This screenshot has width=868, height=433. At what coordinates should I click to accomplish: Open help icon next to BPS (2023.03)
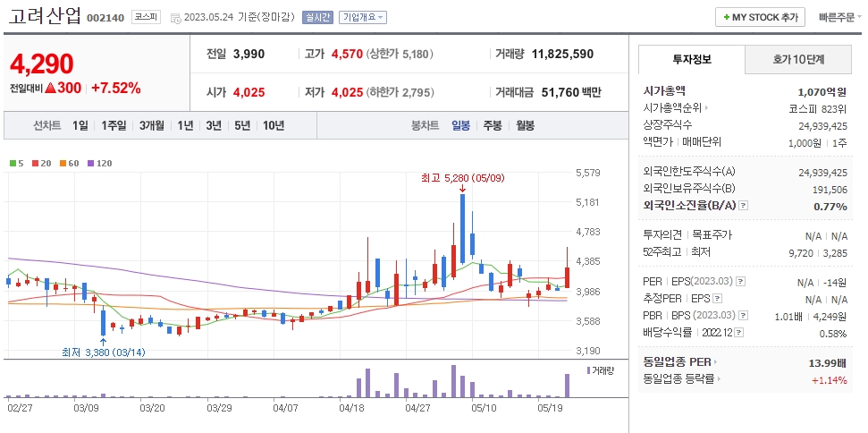tap(744, 316)
